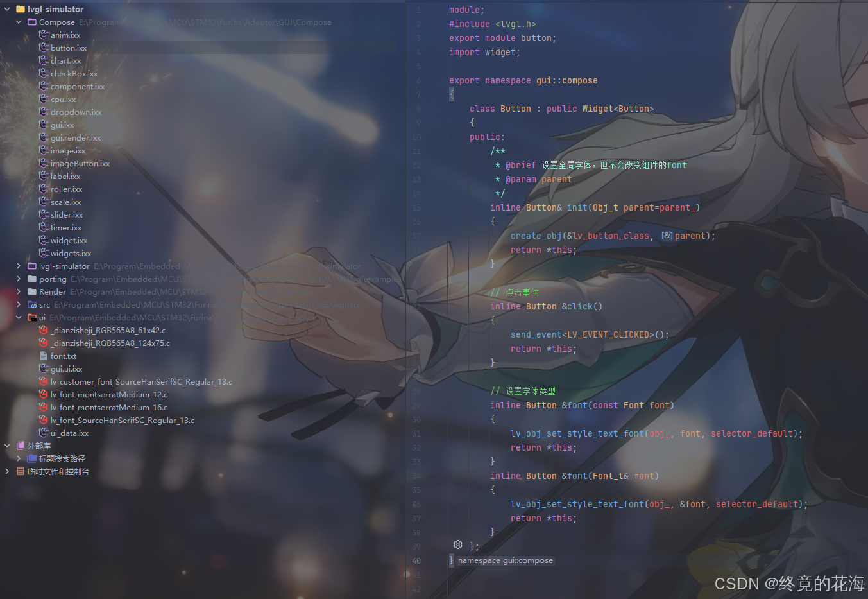Select widgets.ixx in the project tree
This screenshot has height=599, width=868.
71,253
